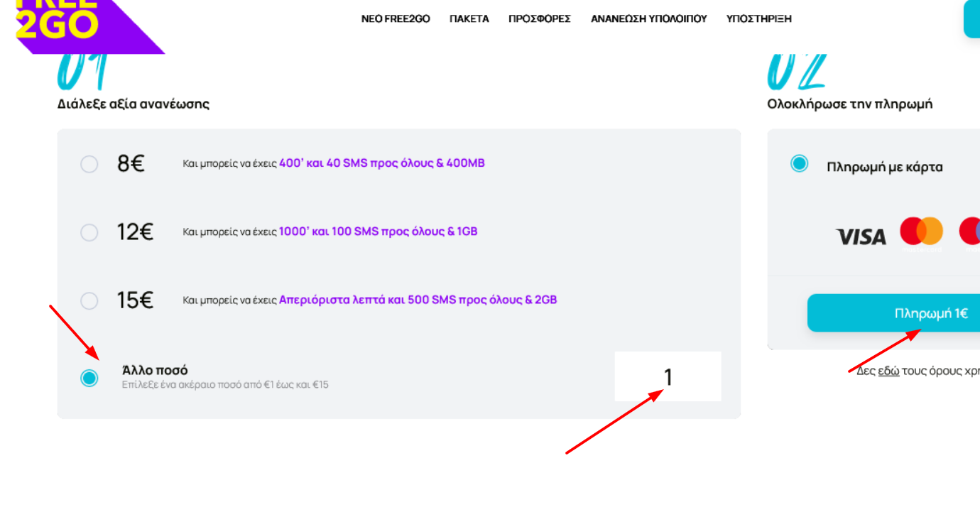This screenshot has width=980, height=517.
Task: Select Πληρωμή με κάρτα radio button
Action: [x=800, y=164]
